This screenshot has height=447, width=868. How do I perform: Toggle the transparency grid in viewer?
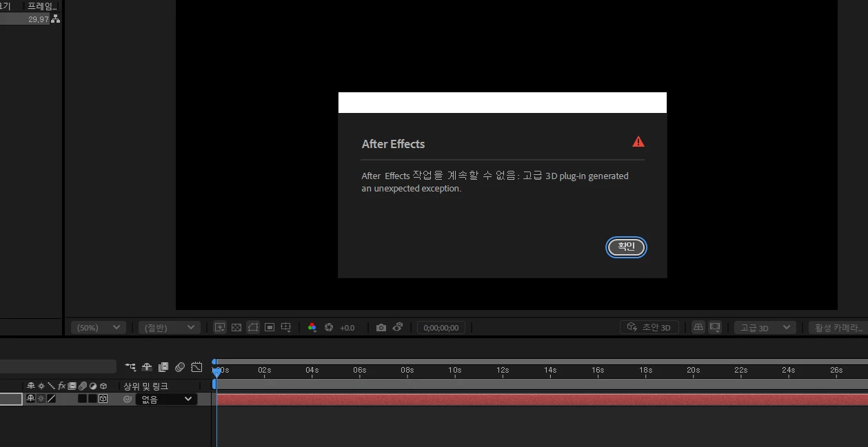[x=236, y=328]
